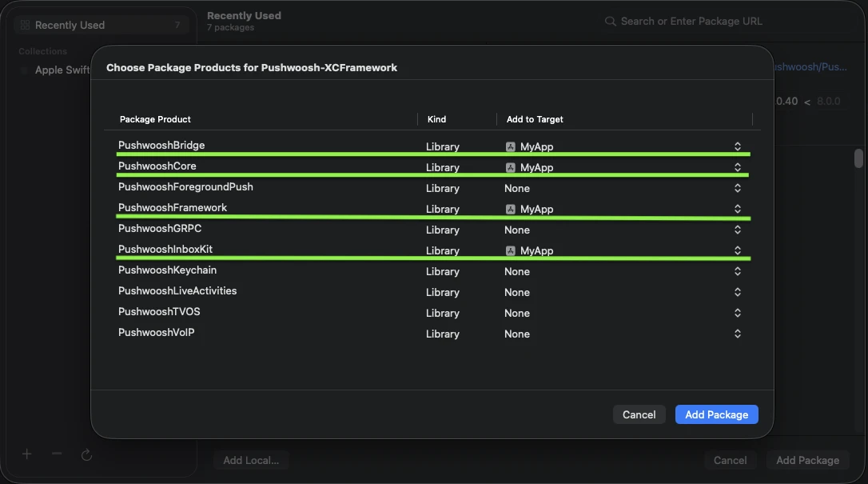
Task: Select the PushwooshVoIP product name
Action: 156,332
